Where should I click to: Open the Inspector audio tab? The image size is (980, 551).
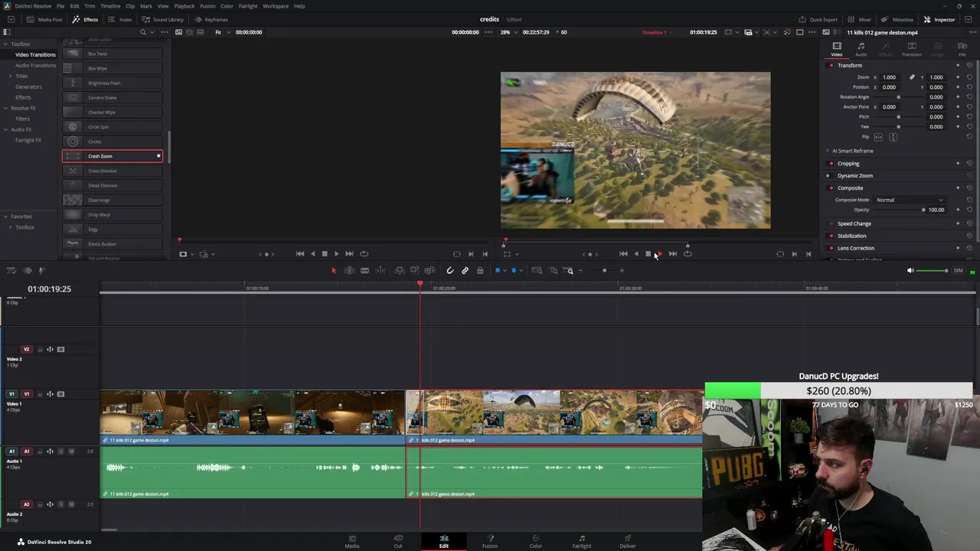point(861,50)
